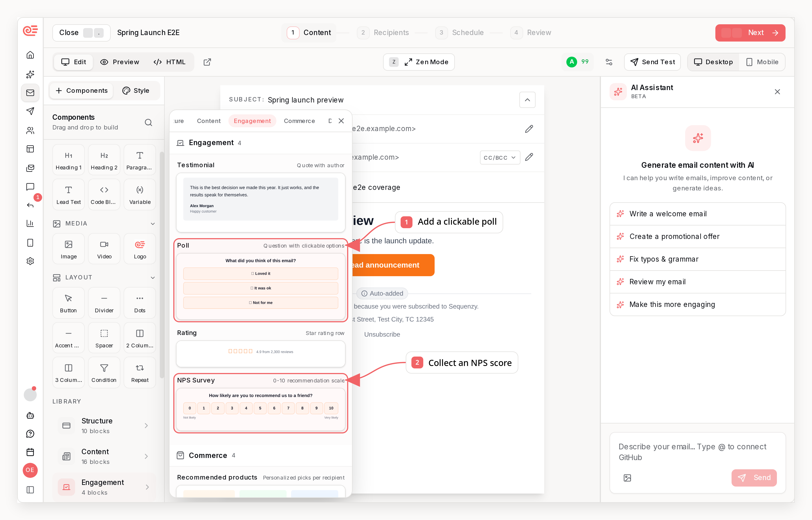The image size is (812, 520).
Task: Expand Engagement 4 blocks library
Action: 104,487
